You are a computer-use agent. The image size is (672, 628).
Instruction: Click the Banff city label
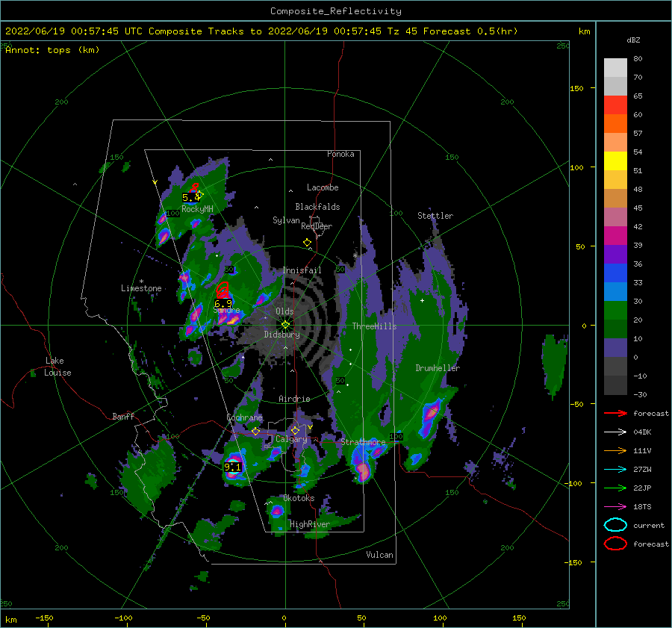[123, 416]
